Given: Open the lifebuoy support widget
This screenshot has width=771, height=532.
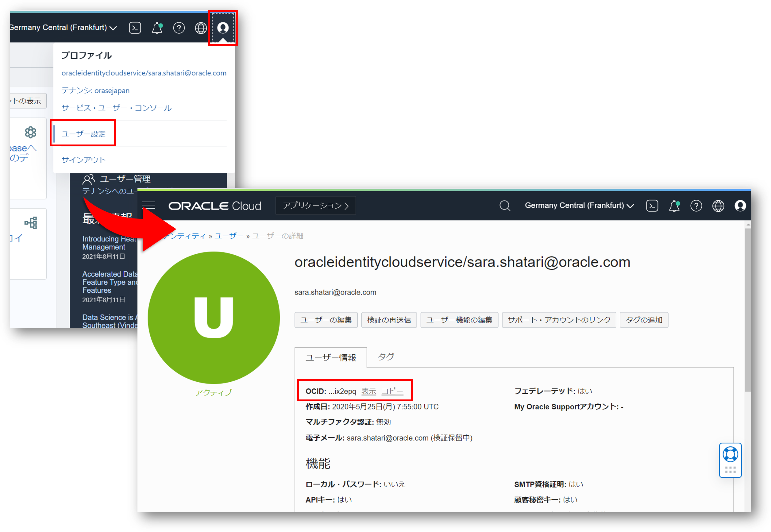Looking at the screenshot, I should (730, 454).
